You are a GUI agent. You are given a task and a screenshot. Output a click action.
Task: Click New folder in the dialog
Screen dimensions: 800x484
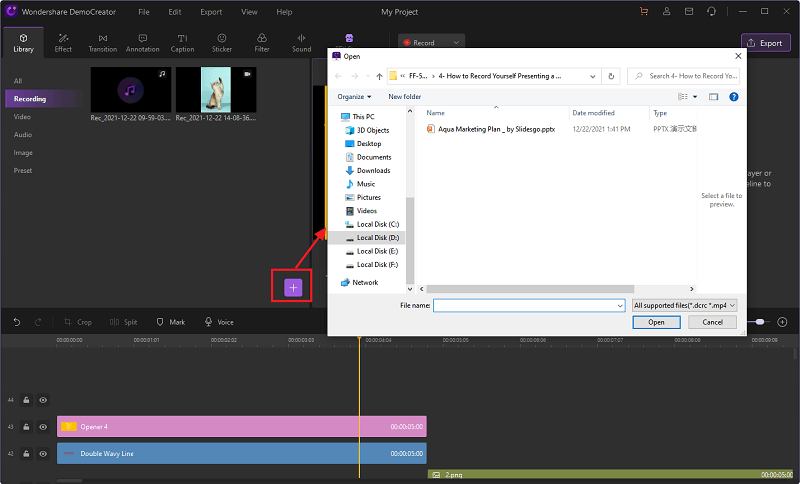click(x=405, y=96)
